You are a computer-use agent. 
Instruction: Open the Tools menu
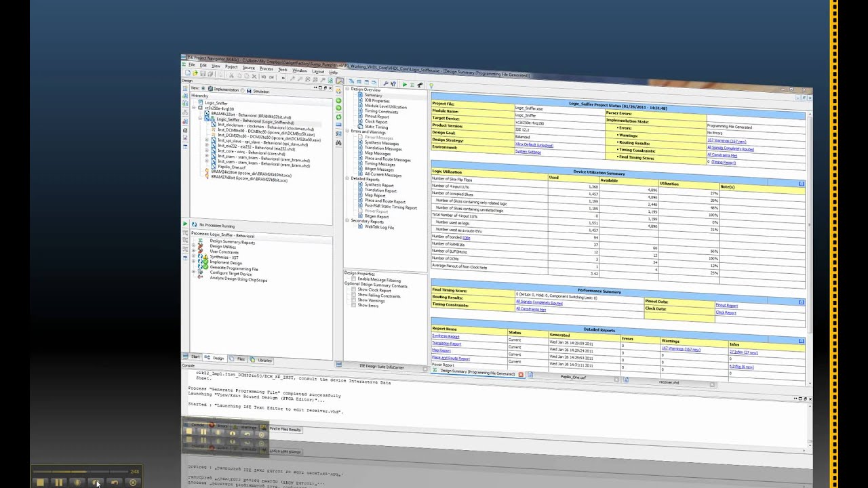[283, 70]
